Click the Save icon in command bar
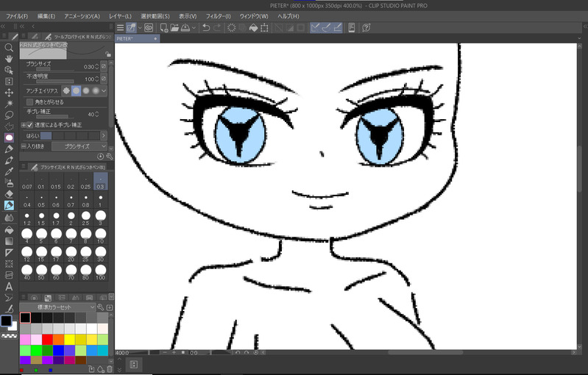Screen dimensions: 588x375 coord(185,28)
